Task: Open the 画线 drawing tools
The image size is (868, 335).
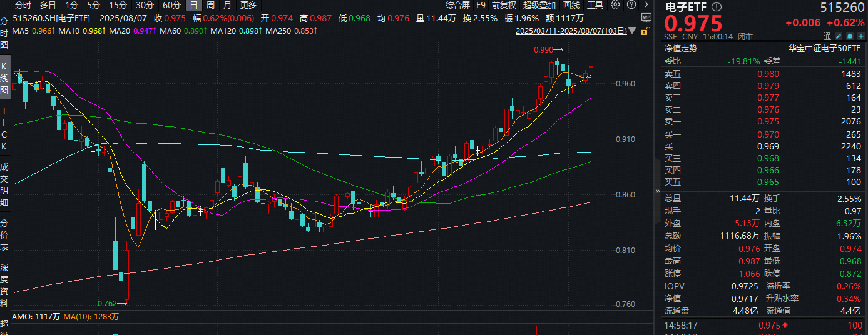Action: point(571,5)
